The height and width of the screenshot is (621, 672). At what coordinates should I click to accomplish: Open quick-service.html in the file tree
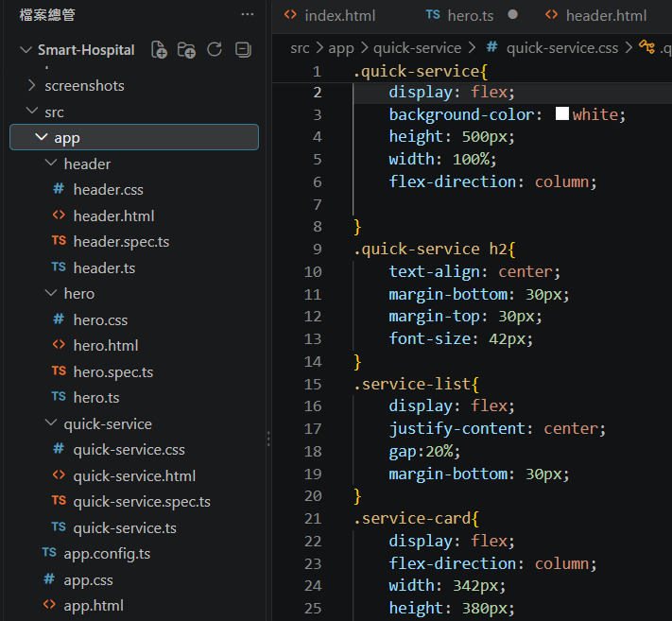click(x=134, y=475)
